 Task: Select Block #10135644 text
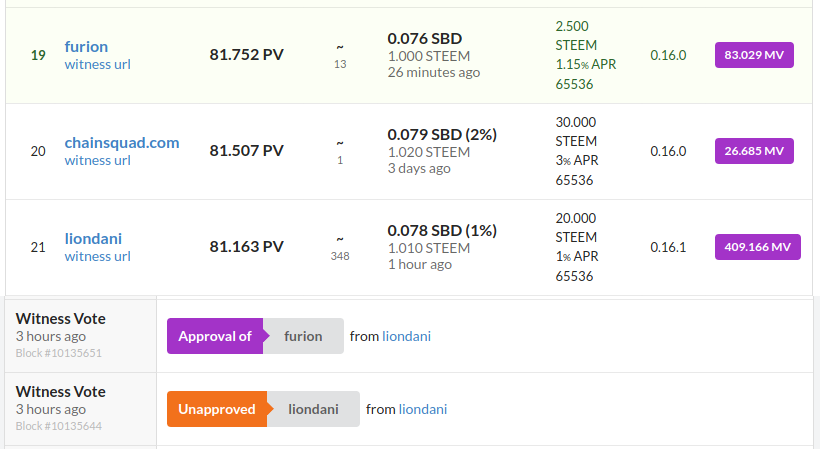[59, 427]
